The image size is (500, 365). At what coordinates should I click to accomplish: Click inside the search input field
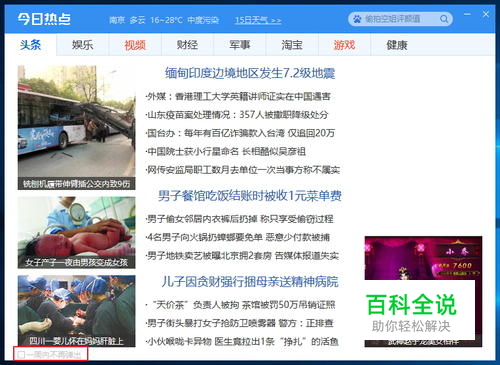(x=400, y=19)
